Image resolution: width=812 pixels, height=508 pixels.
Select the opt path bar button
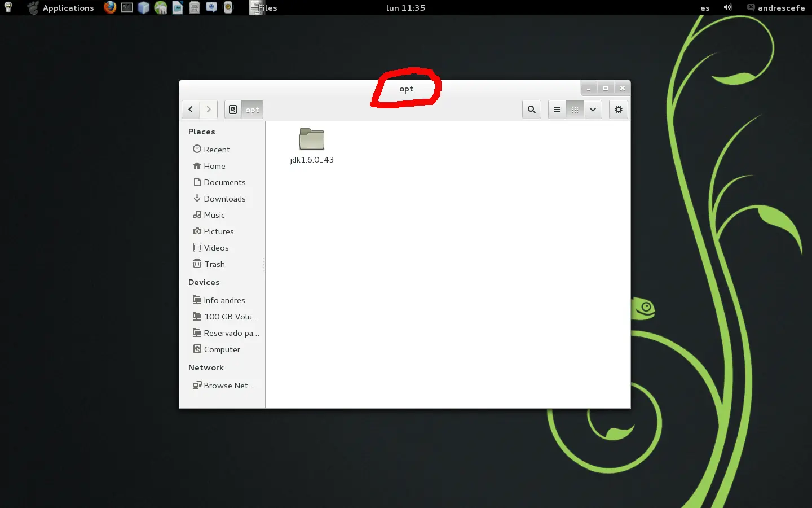tap(252, 110)
